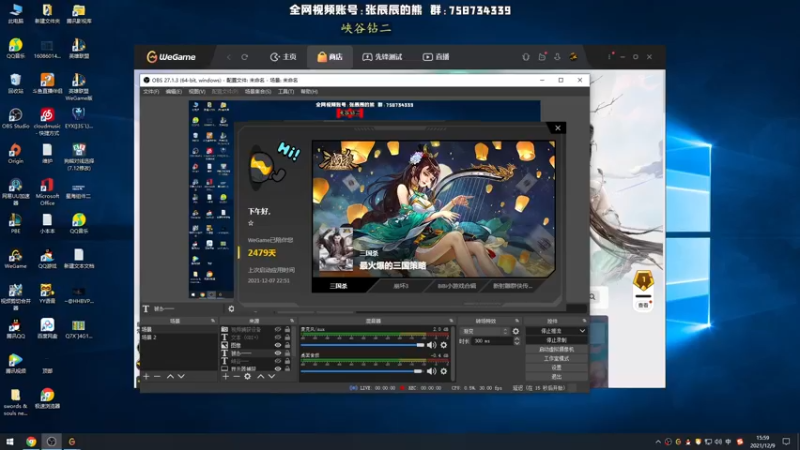Click the 启动虚拟摄像机 button
The height and width of the screenshot is (450, 800).
[556, 349]
